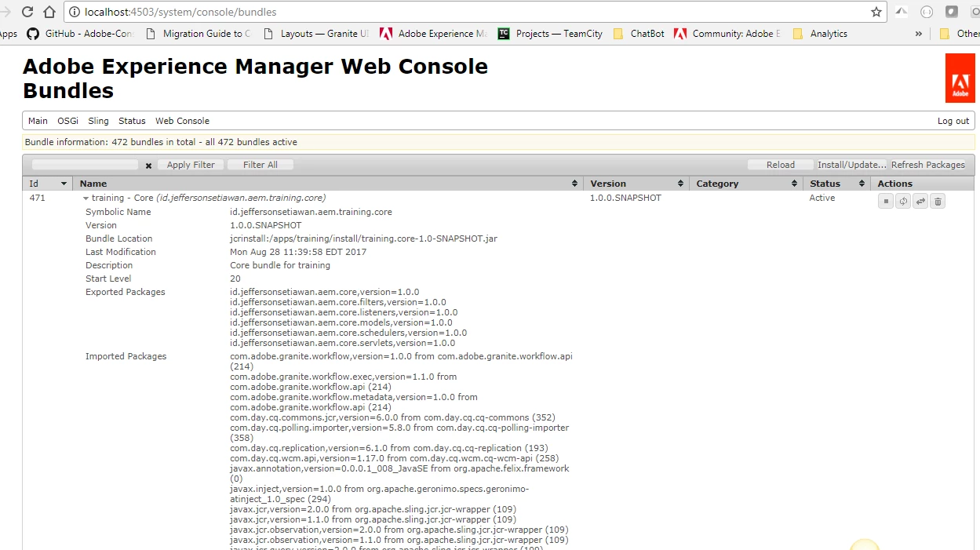The width and height of the screenshot is (980, 550).
Task: Open Adobe Experience Manager bookmark
Action: 433,34
